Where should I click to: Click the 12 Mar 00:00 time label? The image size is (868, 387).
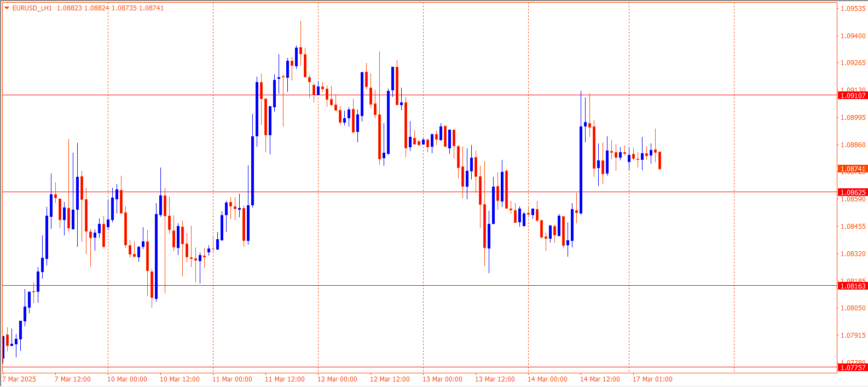coord(337,379)
